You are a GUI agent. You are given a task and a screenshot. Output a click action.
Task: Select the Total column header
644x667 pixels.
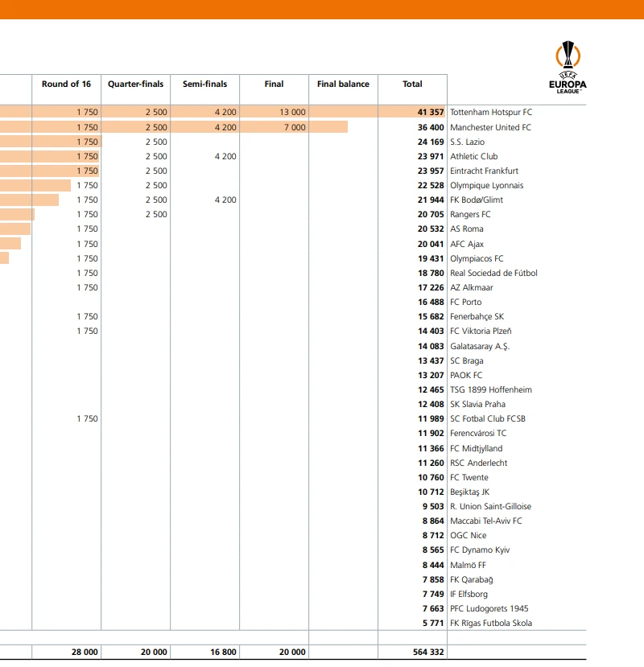tap(412, 84)
